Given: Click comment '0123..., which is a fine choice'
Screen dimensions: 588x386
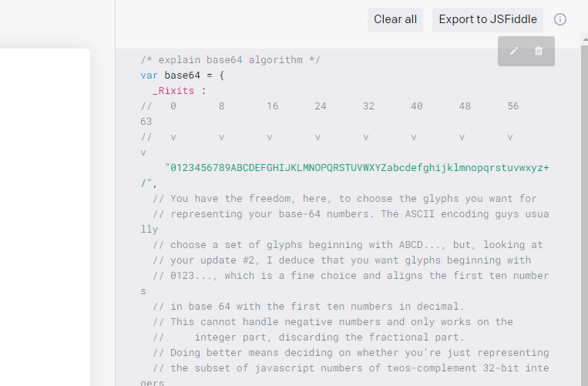Looking at the screenshot, I should click(x=344, y=284).
